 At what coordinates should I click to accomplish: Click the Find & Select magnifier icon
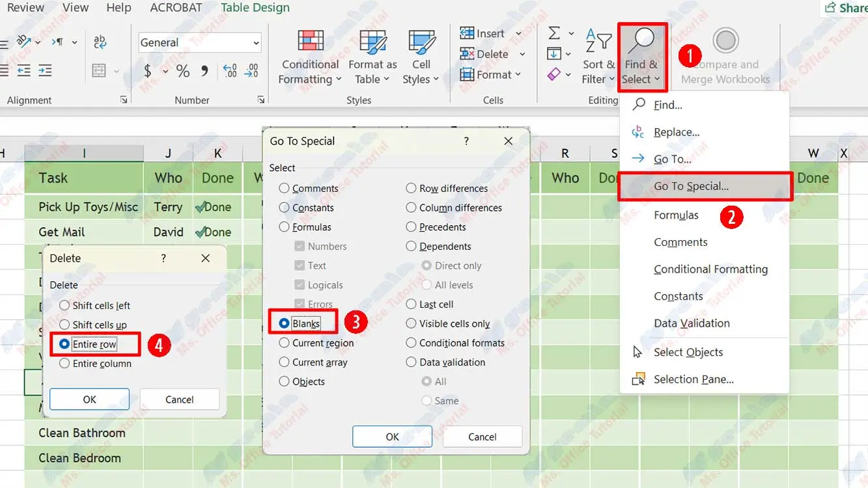[641, 42]
